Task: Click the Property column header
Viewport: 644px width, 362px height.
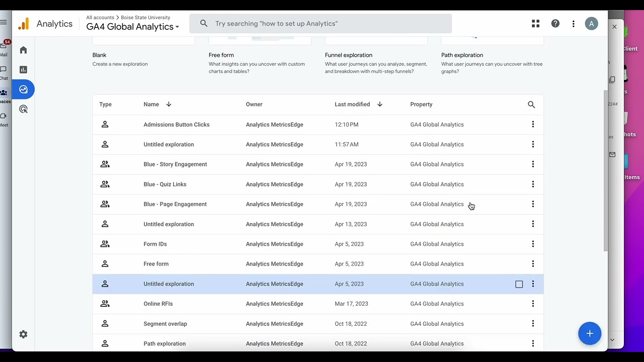Action: pyautogui.click(x=421, y=105)
